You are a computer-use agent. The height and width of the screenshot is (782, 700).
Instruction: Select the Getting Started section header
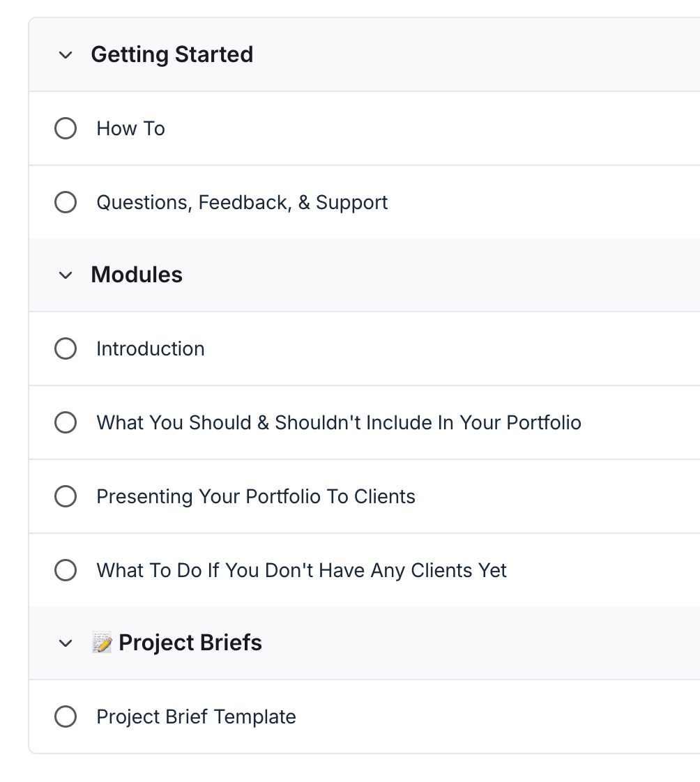tap(172, 54)
